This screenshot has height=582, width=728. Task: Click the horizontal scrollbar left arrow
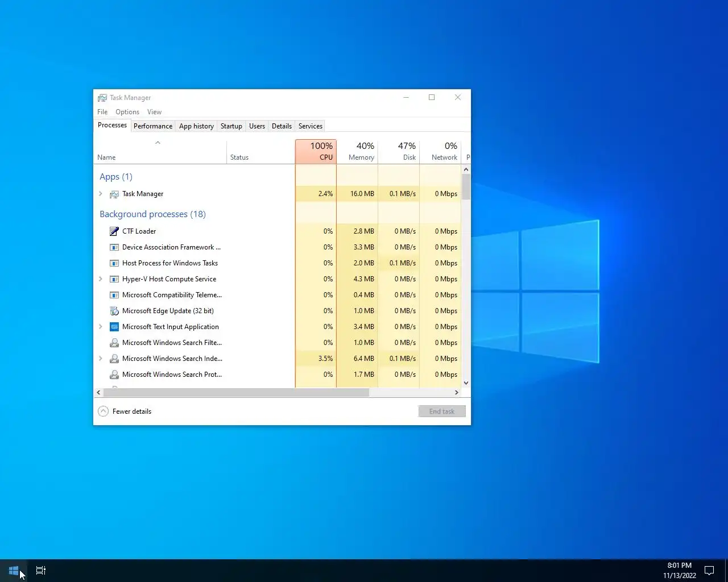98,393
